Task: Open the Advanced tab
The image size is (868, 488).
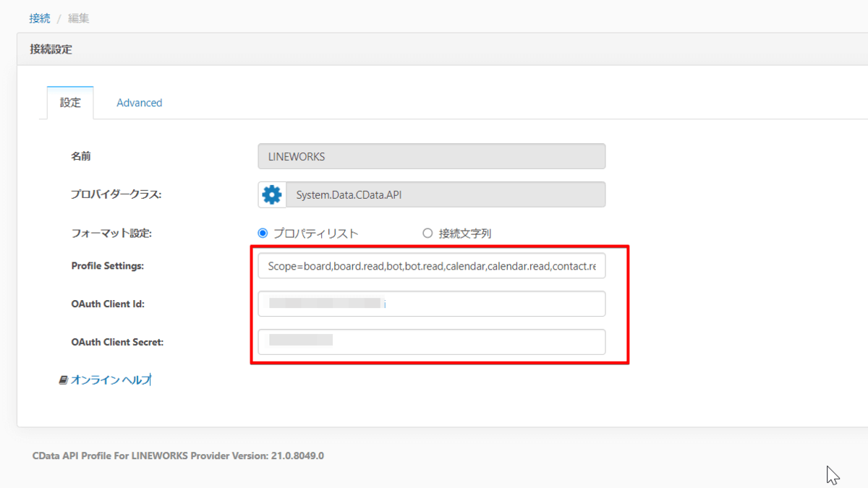Action: (x=140, y=103)
